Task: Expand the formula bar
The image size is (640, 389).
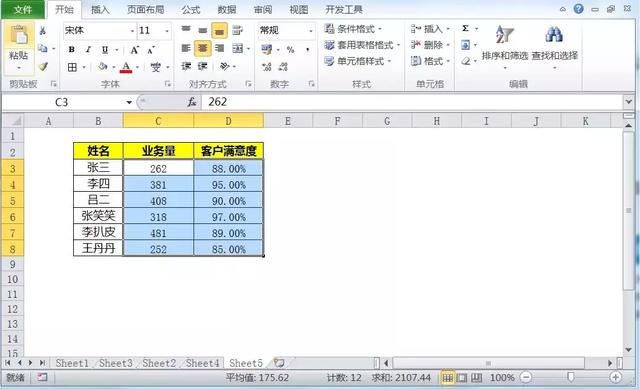Action: [629, 102]
